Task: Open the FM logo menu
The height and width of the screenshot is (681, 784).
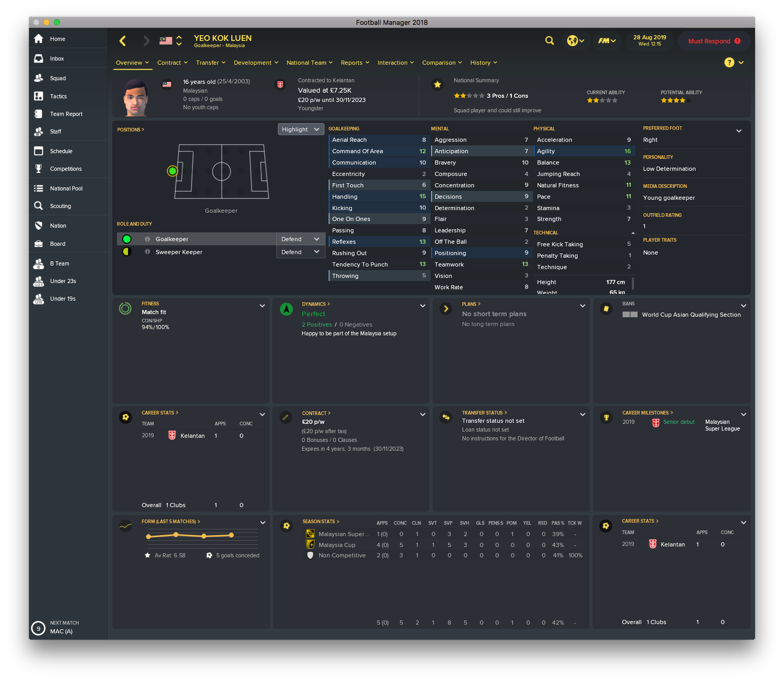Action: (x=607, y=40)
